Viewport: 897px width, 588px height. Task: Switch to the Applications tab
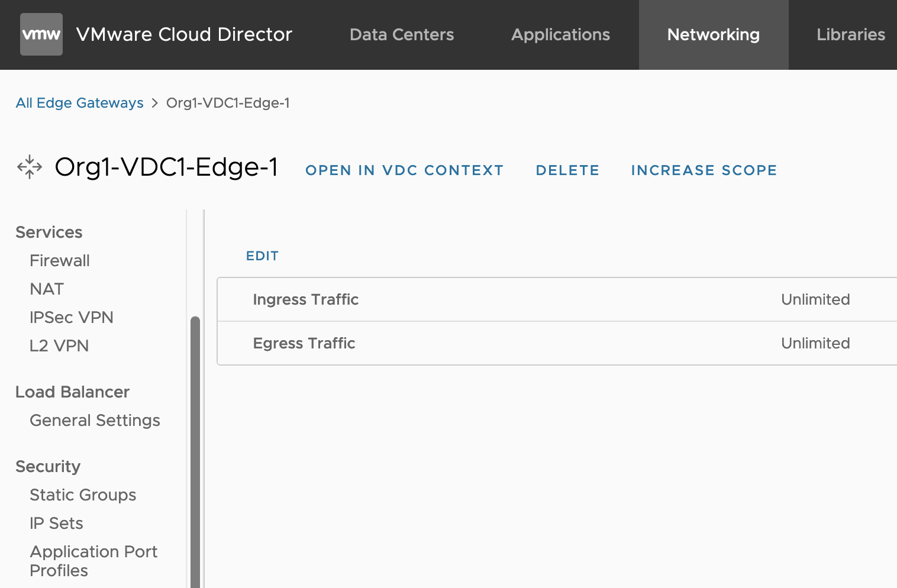click(560, 34)
